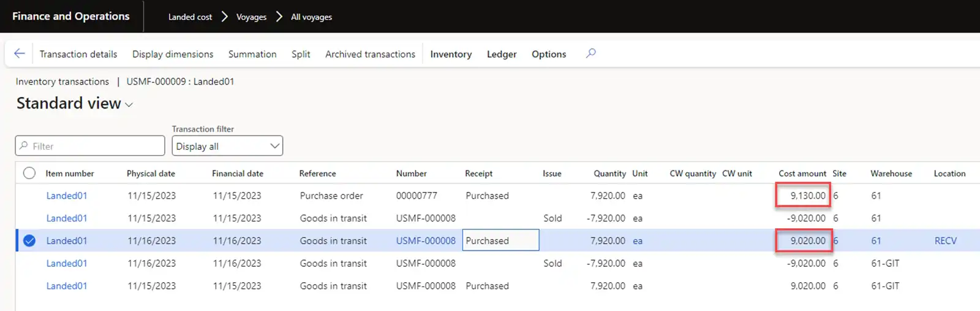Screen dimensions: 980x311
Task: Open Landed01 link in Purchase order row
Action: (x=67, y=196)
